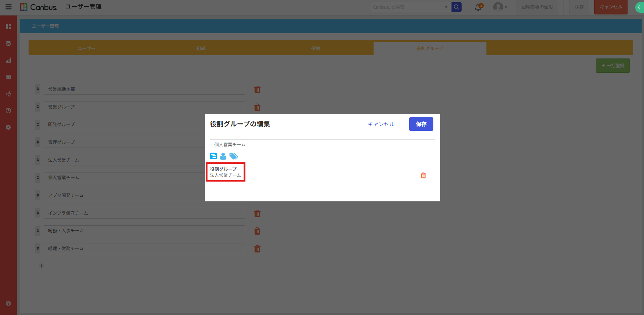Expand the Canbus search box dropdown arrow

[x=446, y=7]
